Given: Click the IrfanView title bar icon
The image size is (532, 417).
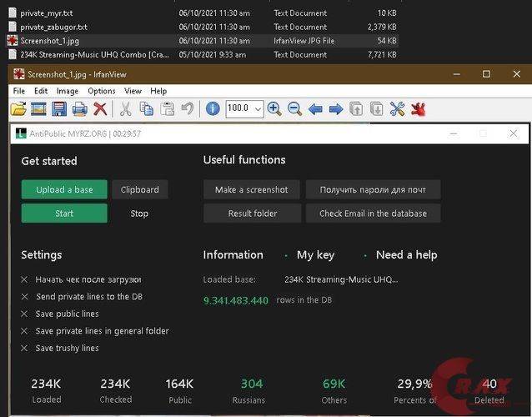Looking at the screenshot, I should pos(19,74).
